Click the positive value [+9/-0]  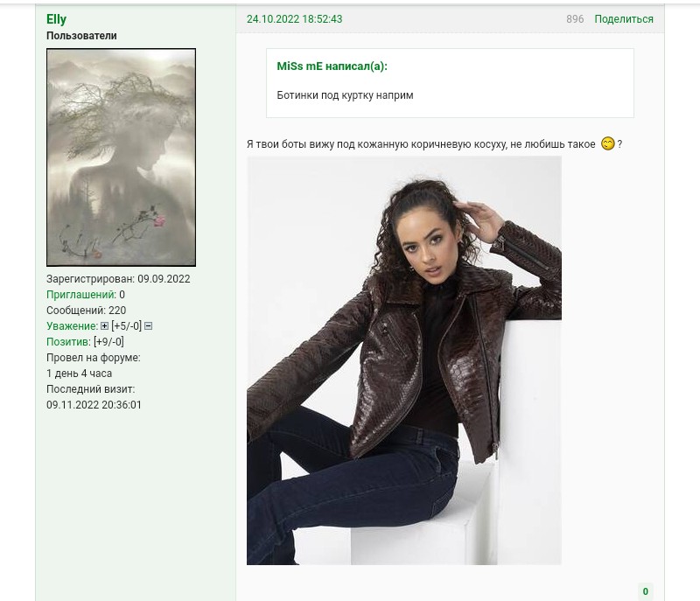[108, 342]
